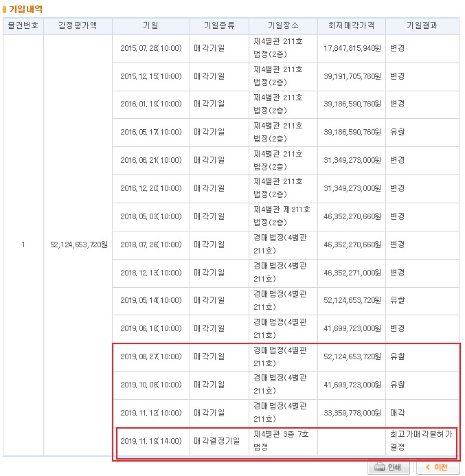Click the 제4별관 3층 7호 법정 location cell

(x=283, y=441)
